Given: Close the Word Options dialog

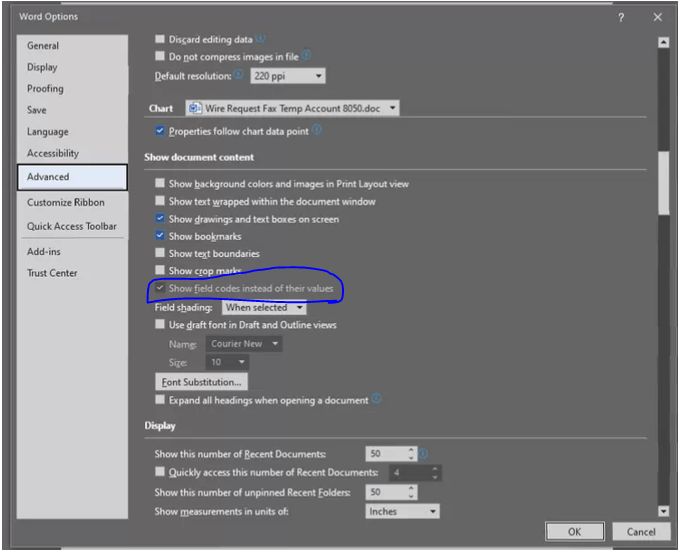Looking at the screenshot, I should tap(657, 17).
